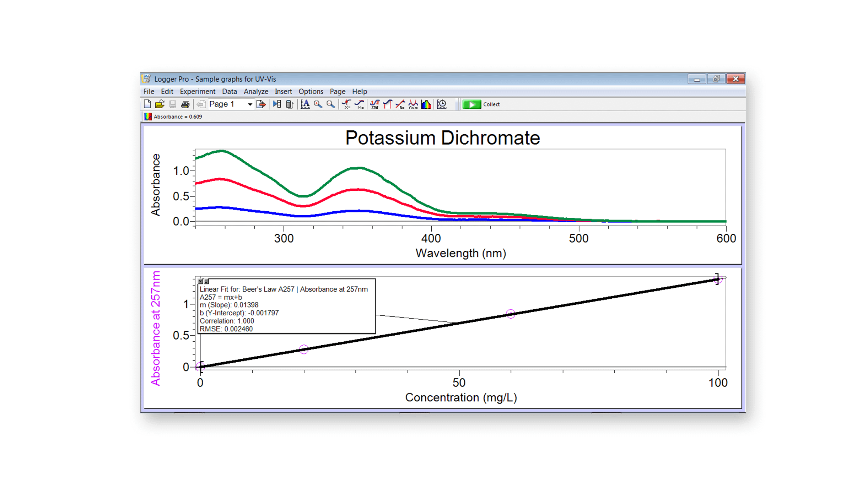The image size is (868, 488).
Task: Open Data Collection setup clock icon
Action: (x=442, y=104)
